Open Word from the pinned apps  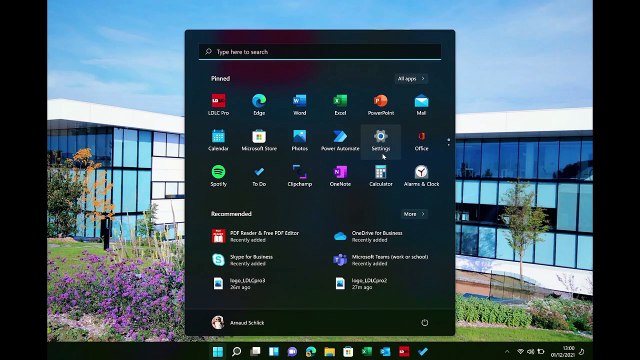[300, 104]
